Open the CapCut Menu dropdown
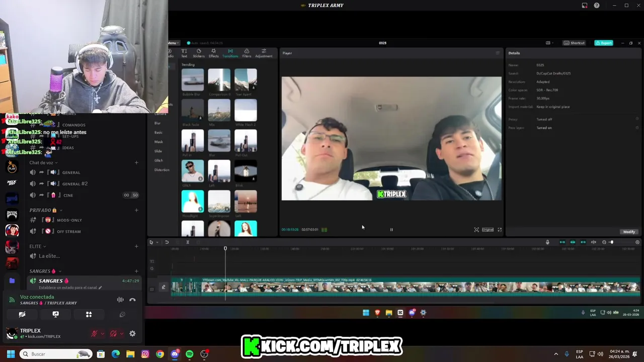 [173, 43]
